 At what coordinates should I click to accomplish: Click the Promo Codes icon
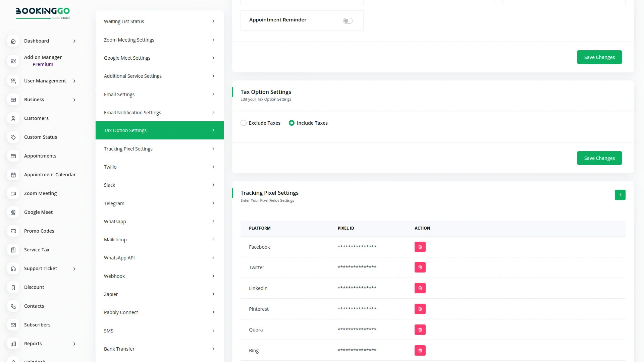coord(13,231)
